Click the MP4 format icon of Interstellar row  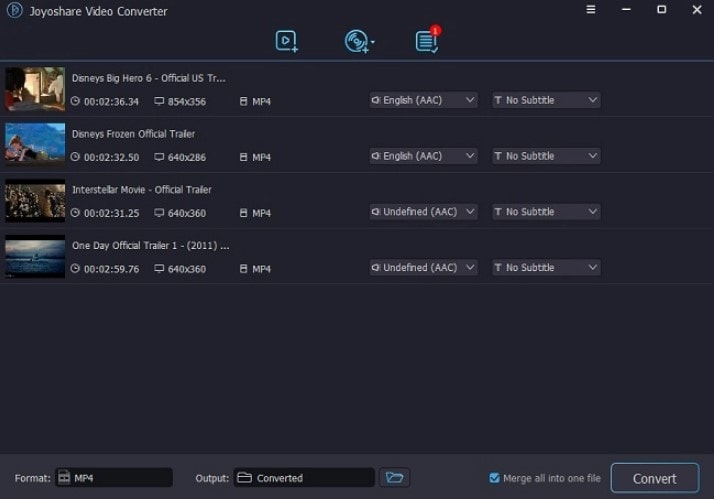pyautogui.click(x=244, y=213)
